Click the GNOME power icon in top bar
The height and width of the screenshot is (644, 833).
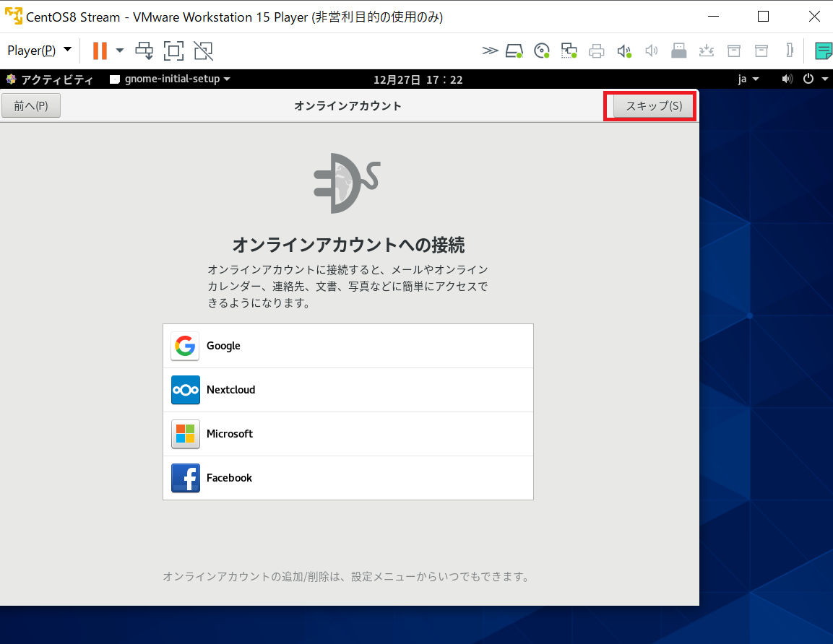click(808, 79)
